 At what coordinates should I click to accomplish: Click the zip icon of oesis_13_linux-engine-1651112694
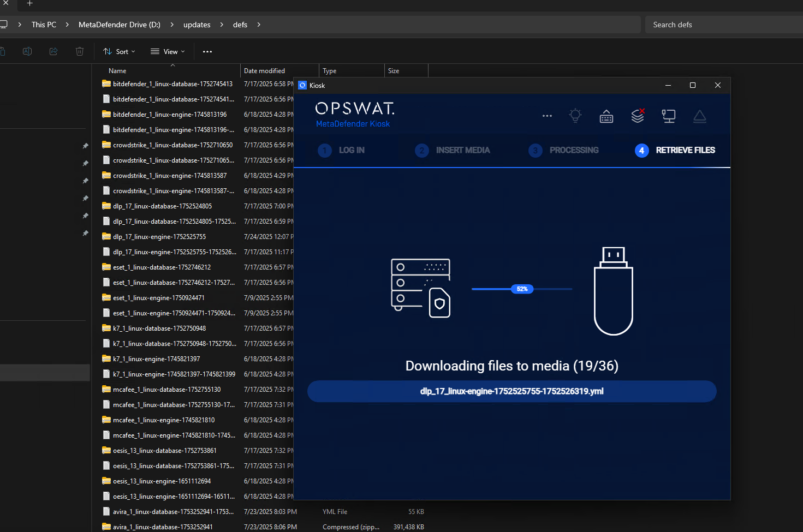click(x=106, y=481)
